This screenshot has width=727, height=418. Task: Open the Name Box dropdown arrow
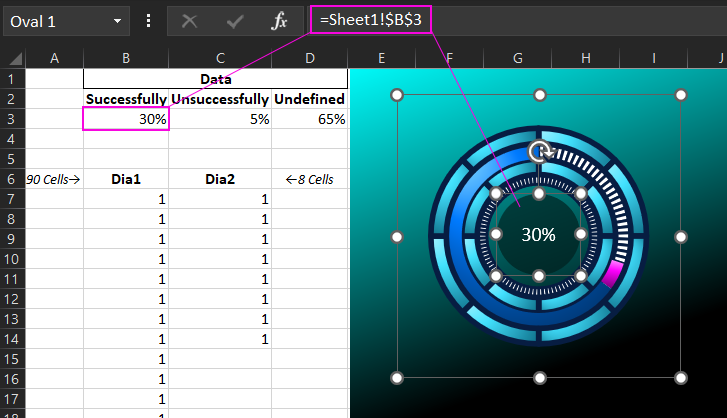tap(119, 20)
